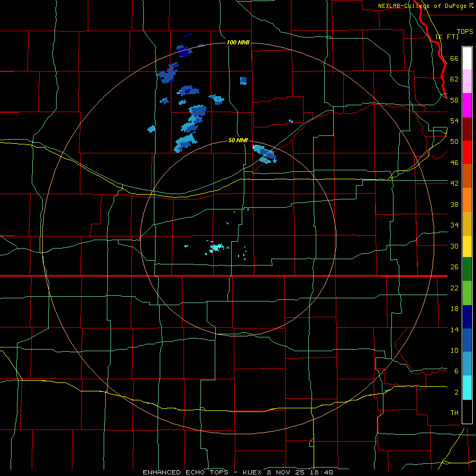Click the 26 legend value

(x=454, y=267)
